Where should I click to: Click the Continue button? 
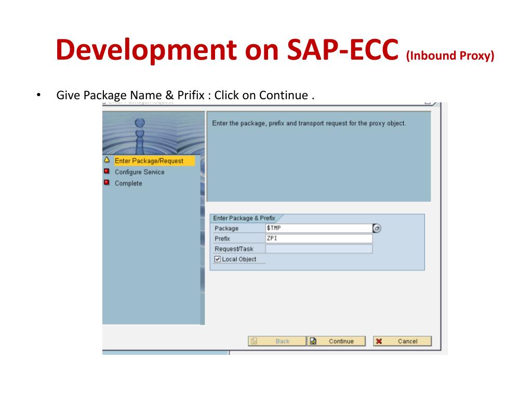click(336, 341)
